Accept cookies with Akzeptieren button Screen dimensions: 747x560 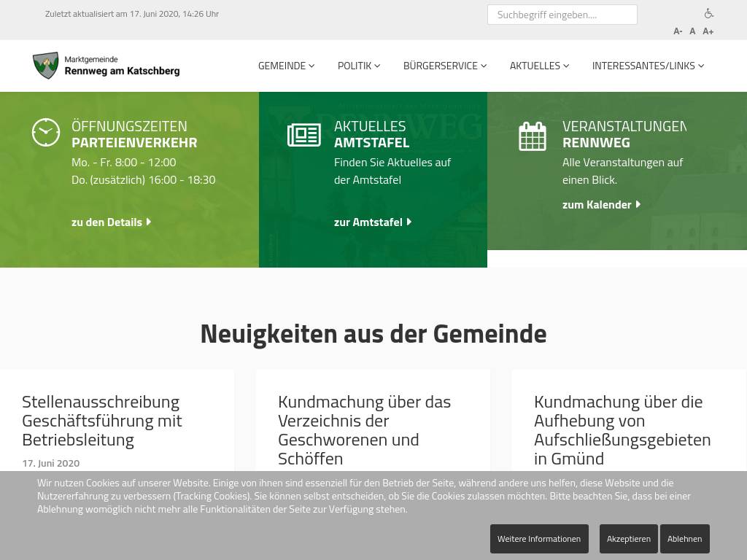coord(628,539)
